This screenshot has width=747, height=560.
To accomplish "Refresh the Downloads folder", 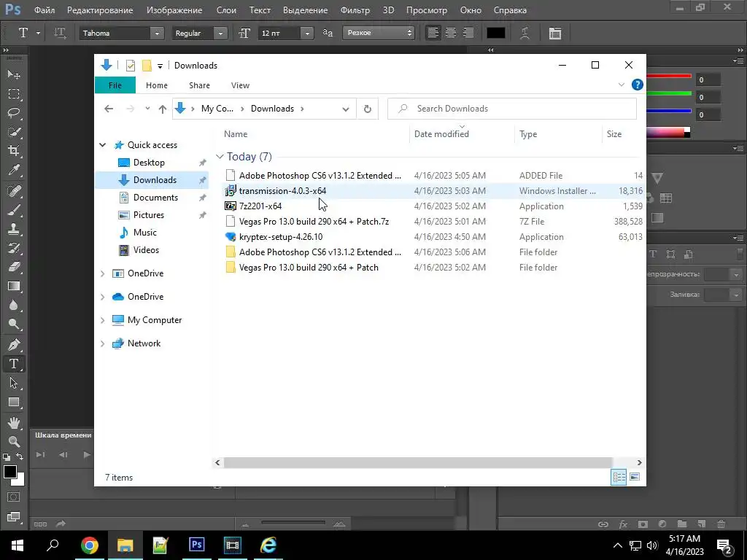I will 368,109.
